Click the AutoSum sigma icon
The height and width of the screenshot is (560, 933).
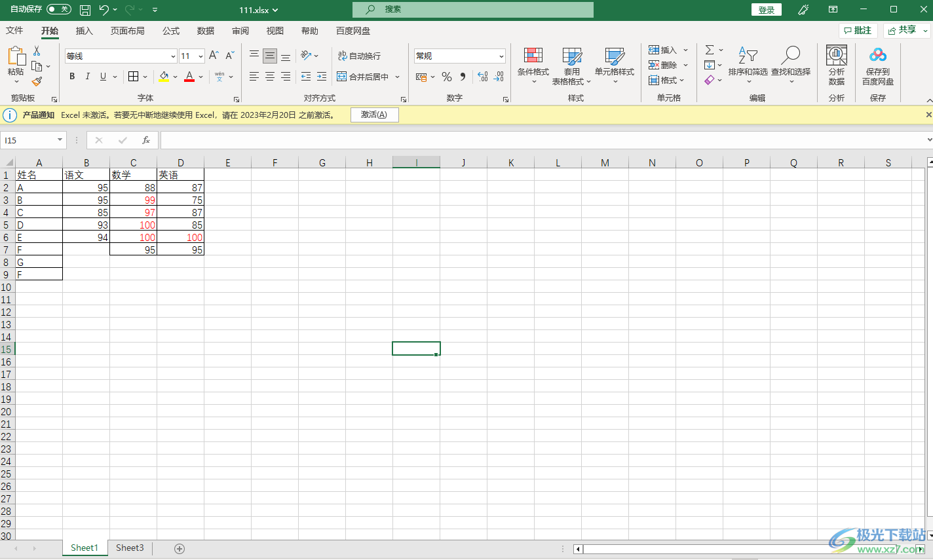(x=710, y=50)
